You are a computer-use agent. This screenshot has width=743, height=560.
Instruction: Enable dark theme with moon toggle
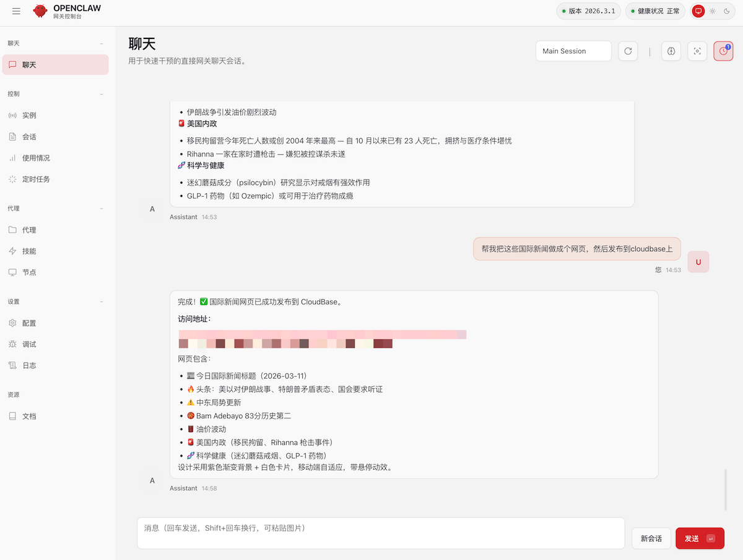coord(727,11)
